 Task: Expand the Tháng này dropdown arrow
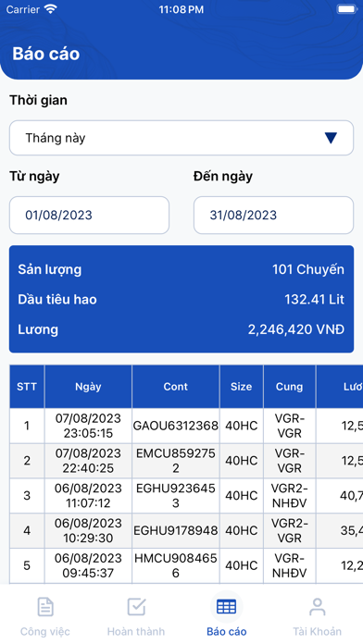331,138
